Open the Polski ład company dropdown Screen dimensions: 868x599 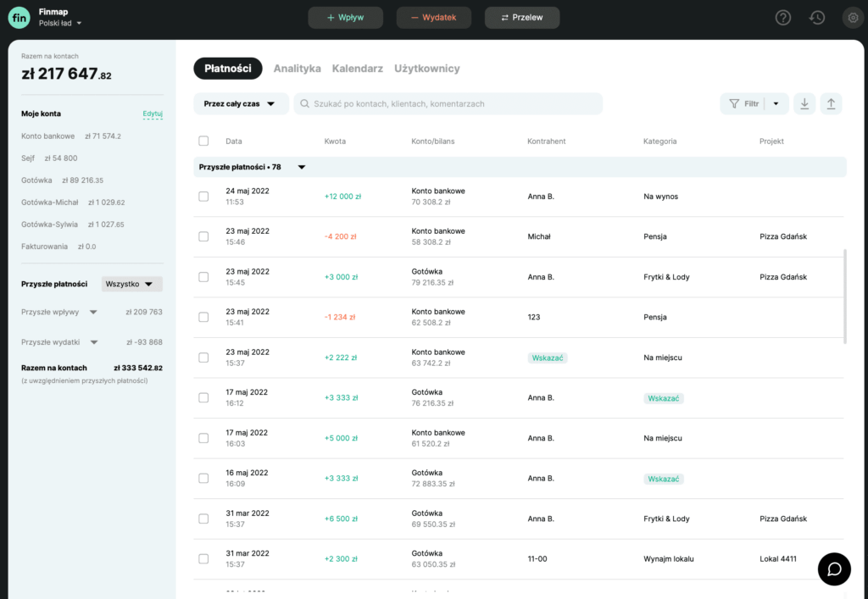click(x=60, y=23)
